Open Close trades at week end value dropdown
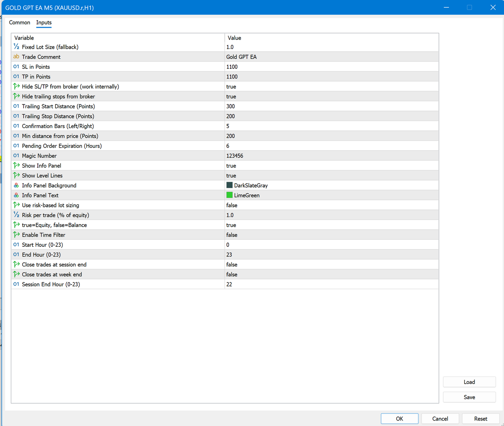This screenshot has width=504, height=426. [x=331, y=274]
